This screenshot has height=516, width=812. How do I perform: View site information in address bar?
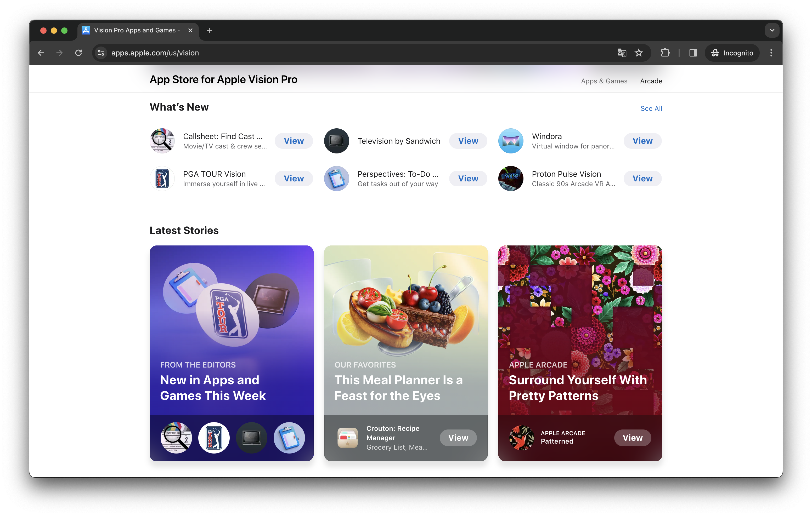(x=101, y=53)
